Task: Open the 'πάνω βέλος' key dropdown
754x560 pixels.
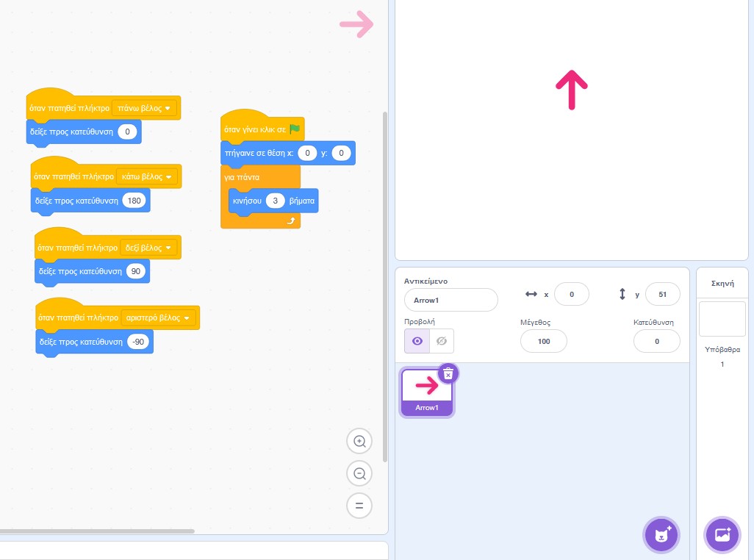Action: coord(144,108)
